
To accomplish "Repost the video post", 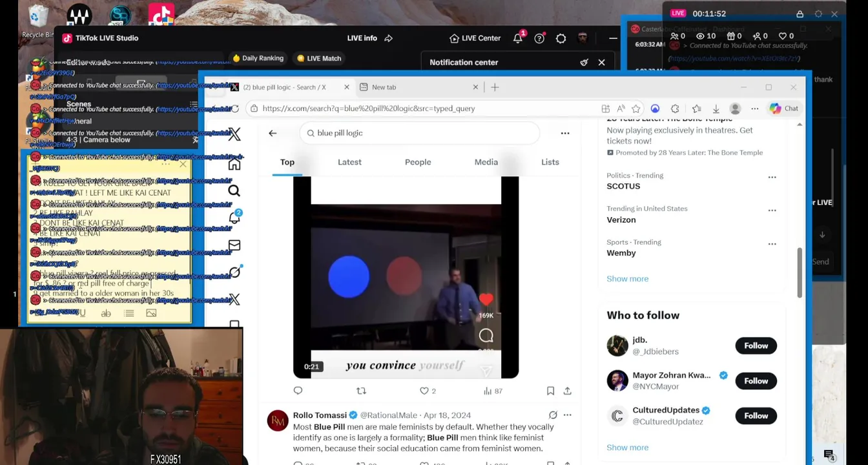I will [361, 391].
